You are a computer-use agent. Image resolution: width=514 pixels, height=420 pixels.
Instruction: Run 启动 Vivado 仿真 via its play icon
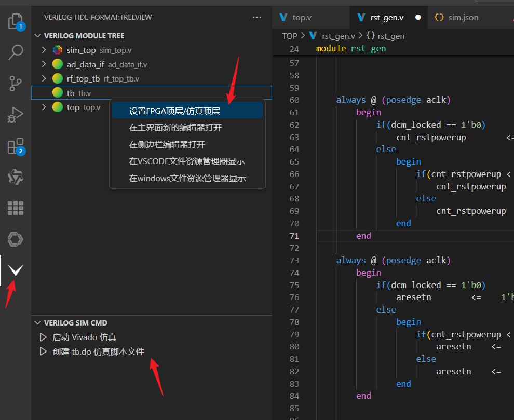[43, 336]
